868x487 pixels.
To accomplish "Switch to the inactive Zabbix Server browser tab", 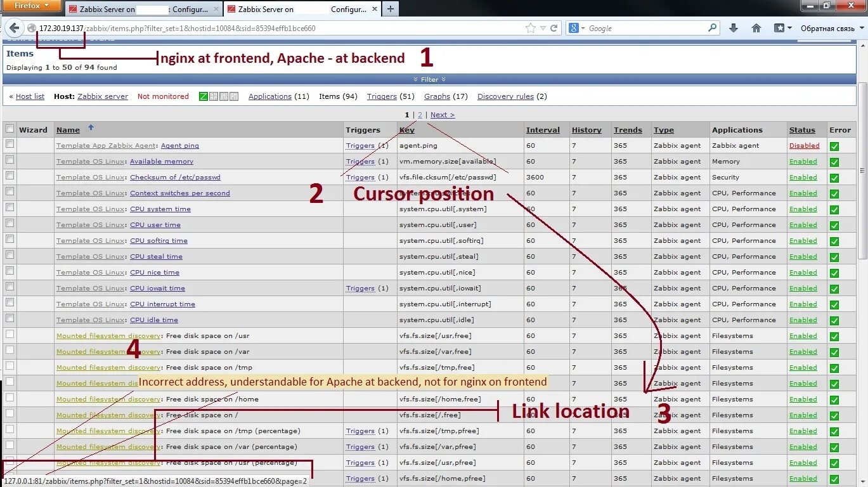I will coord(143,10).
